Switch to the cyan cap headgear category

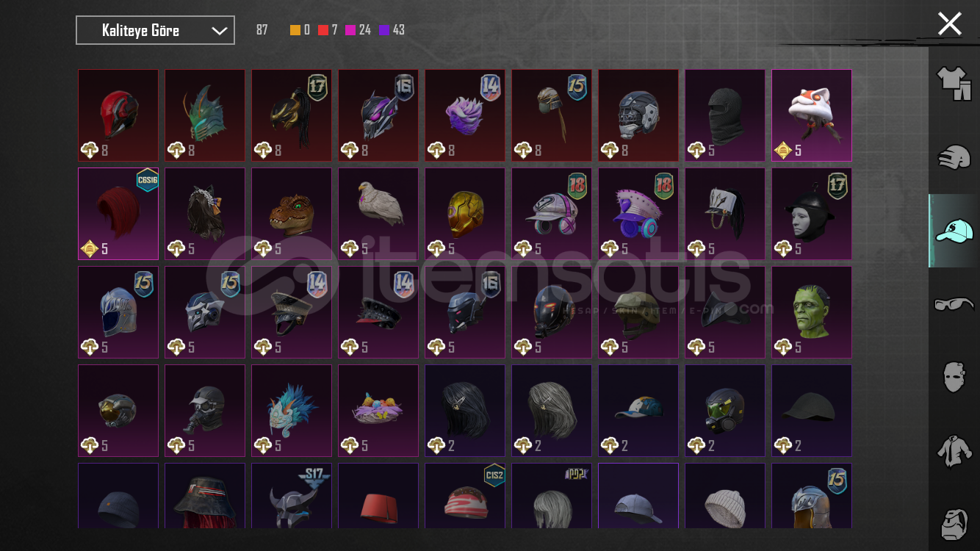pyautogui.click(x=954, y=231)
